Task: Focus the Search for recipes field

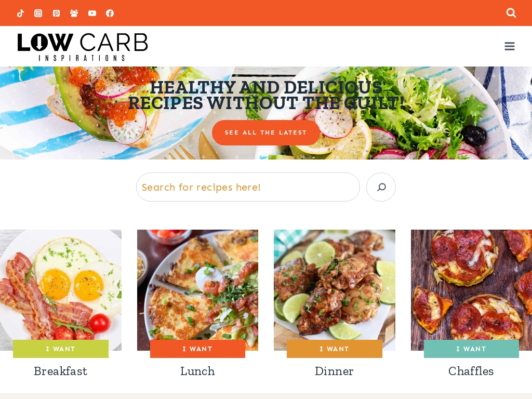Action: [248, 187]
